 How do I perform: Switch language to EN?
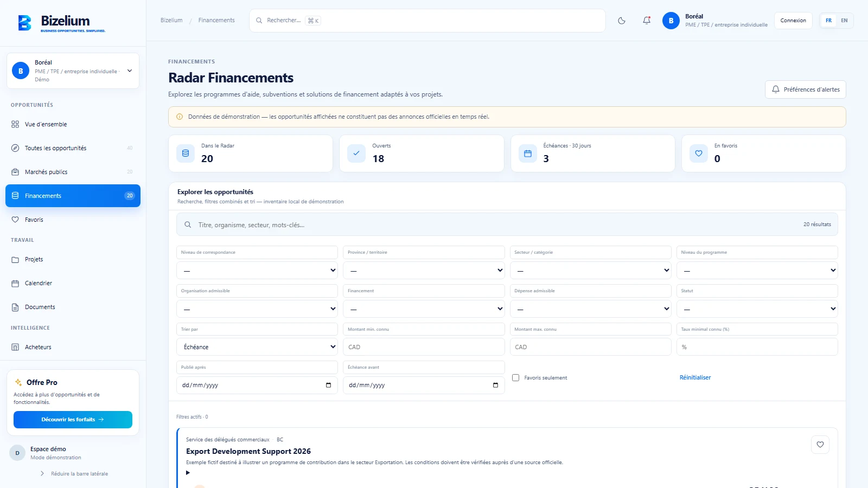pos(844,21)
